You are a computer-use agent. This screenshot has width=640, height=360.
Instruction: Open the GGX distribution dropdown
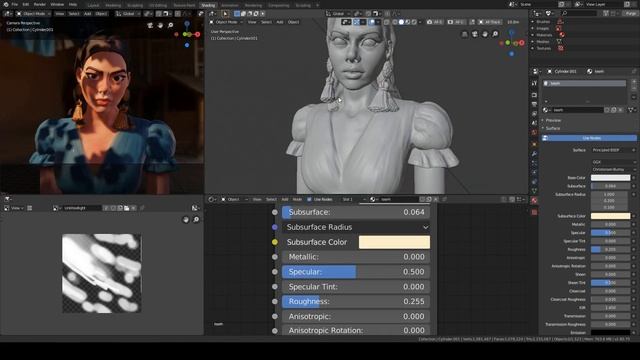[x=614, y=162]
